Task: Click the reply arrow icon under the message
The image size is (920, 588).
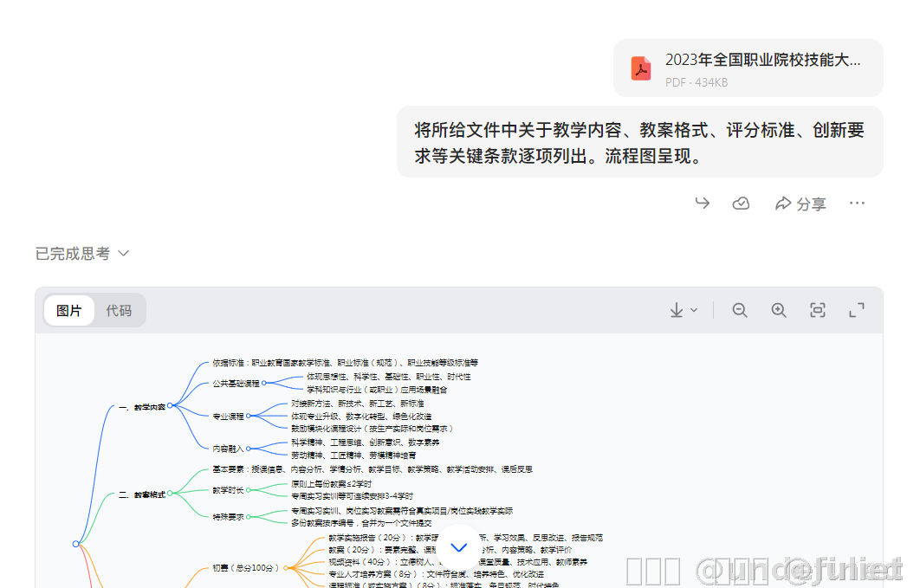Action: point(703,203)
